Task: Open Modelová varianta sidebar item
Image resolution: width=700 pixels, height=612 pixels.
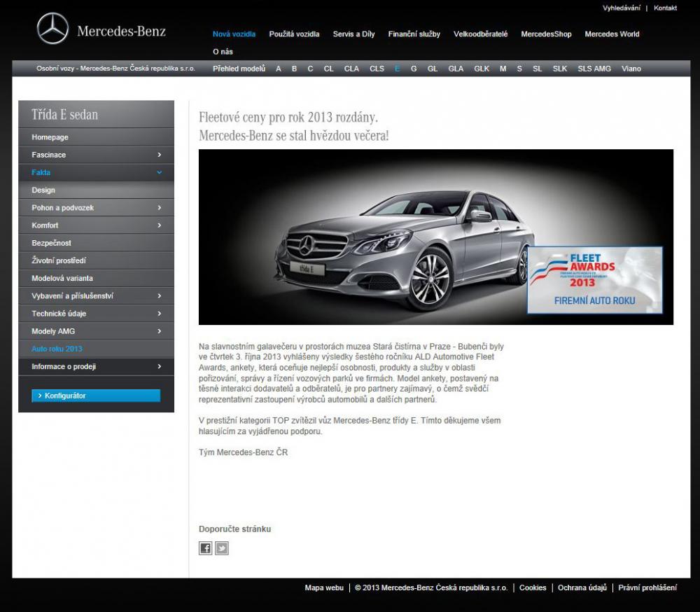Action: pos(96,278)
